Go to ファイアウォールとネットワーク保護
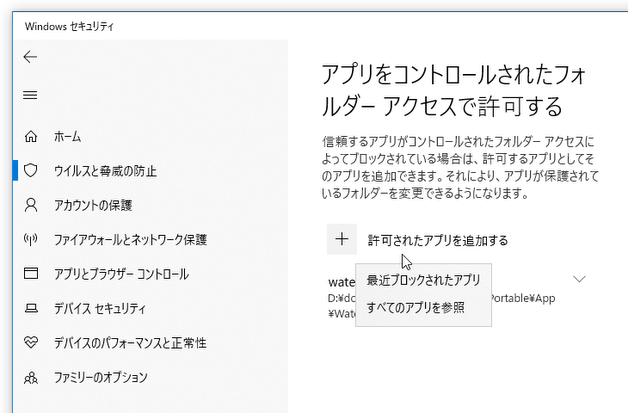 (131, 240)
